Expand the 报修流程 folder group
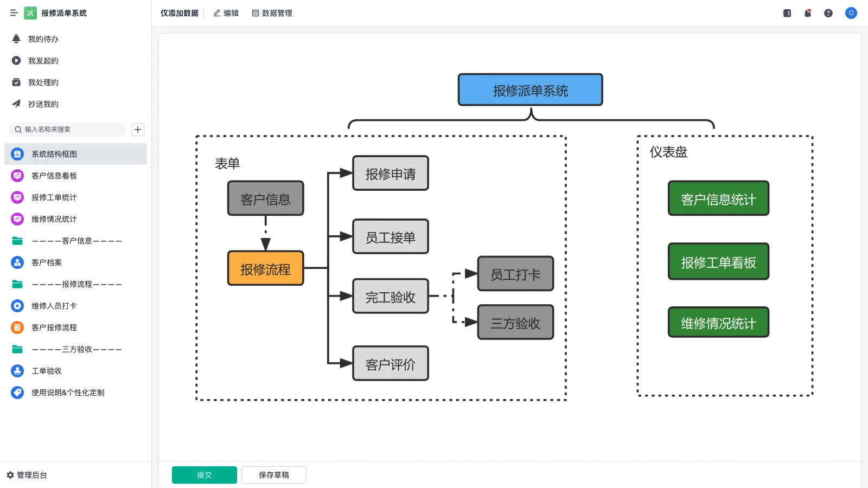Viewport: 868px width, 488px height. tap(76, 284)
